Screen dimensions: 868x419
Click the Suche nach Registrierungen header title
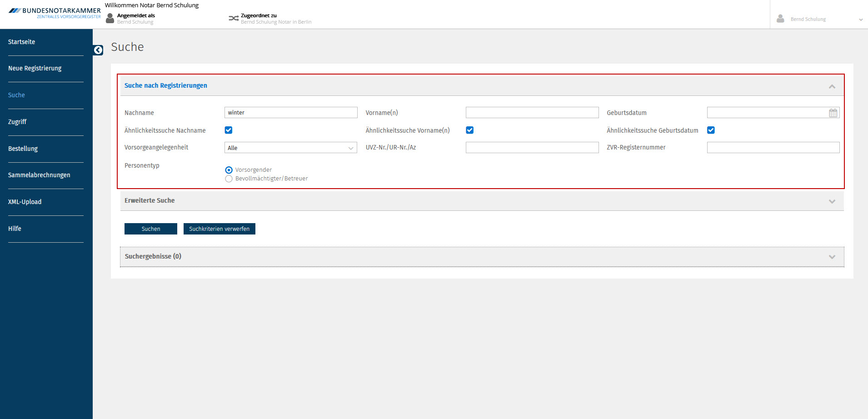(166, 85)
